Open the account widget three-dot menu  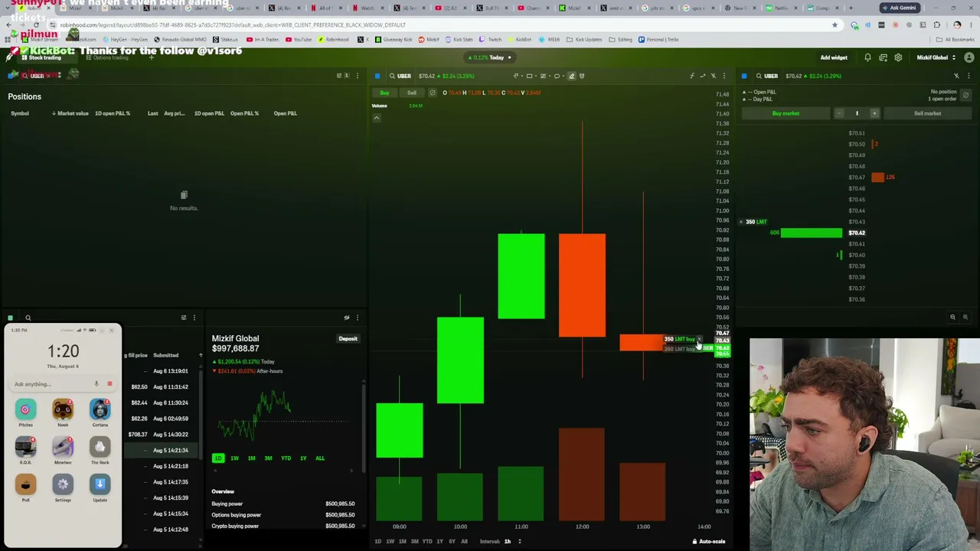[357, 318]
